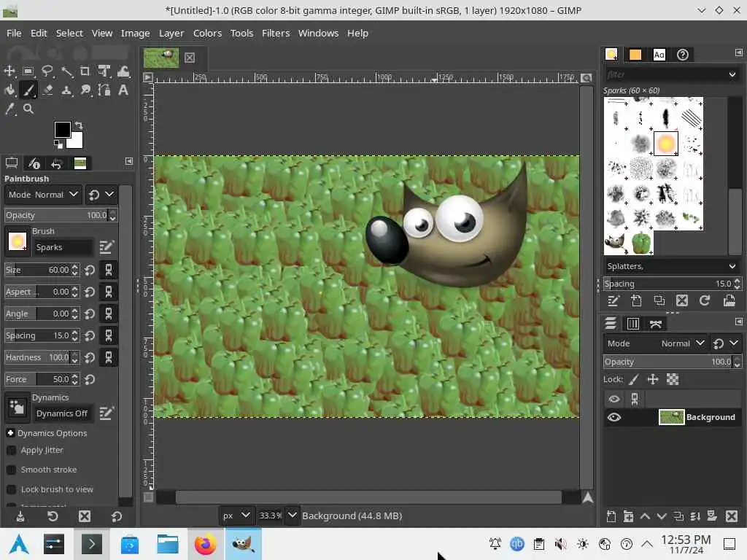Select the Paths tool
Viewport: 747px width, 560px height.
(x=104, y=90)
